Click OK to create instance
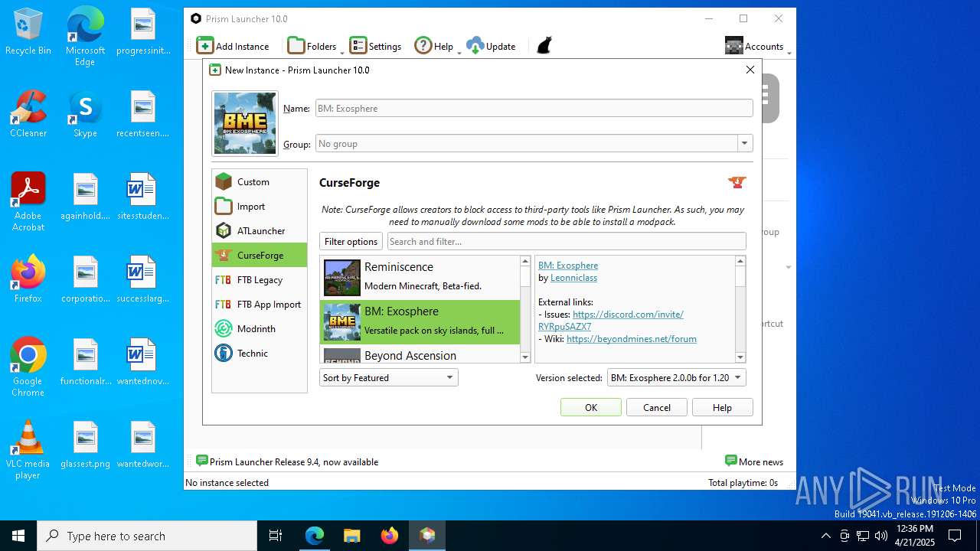Viewport: 980px width, 551px height. [x=591, y=407]
